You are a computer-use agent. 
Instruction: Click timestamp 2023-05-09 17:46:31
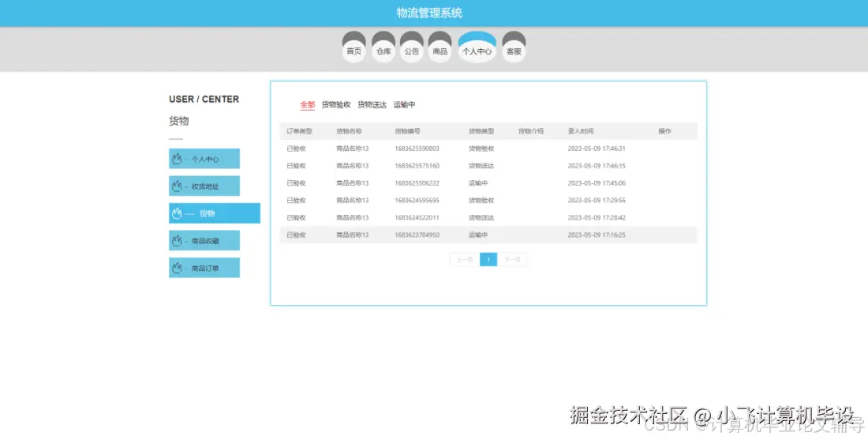click(597, 149)
